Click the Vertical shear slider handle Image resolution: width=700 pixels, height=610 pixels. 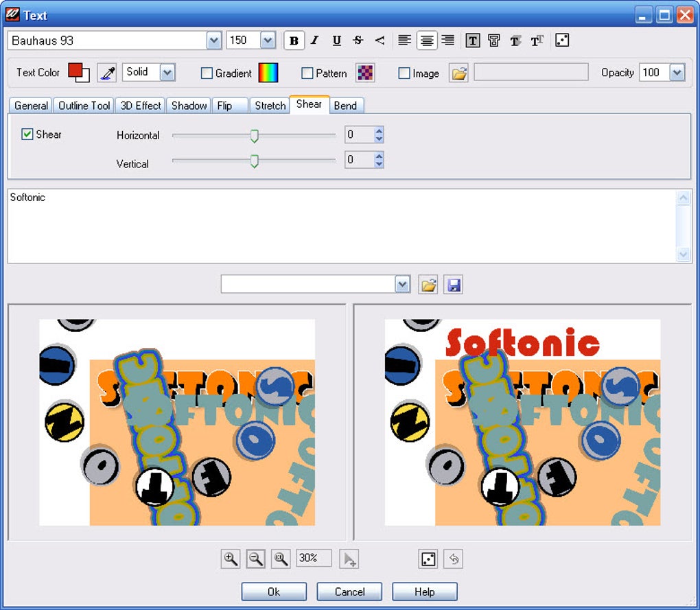coord(254,161)
